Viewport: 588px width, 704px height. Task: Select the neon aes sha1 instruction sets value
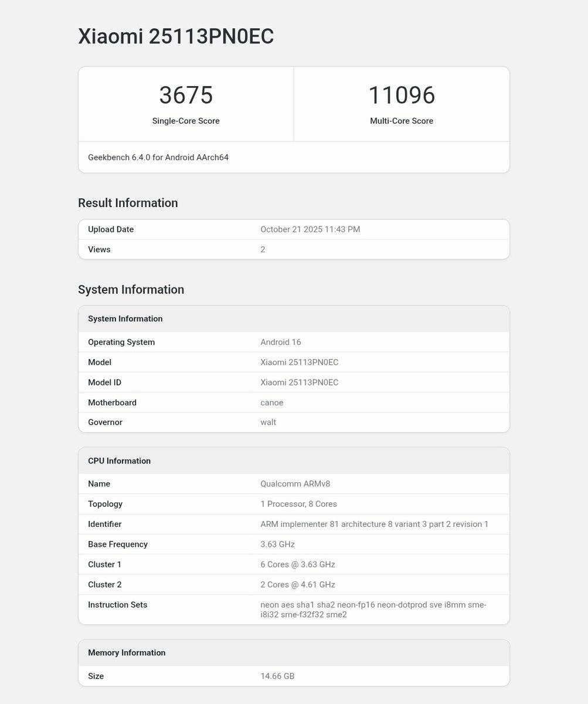pyautogui.click(x=373, y=610)
